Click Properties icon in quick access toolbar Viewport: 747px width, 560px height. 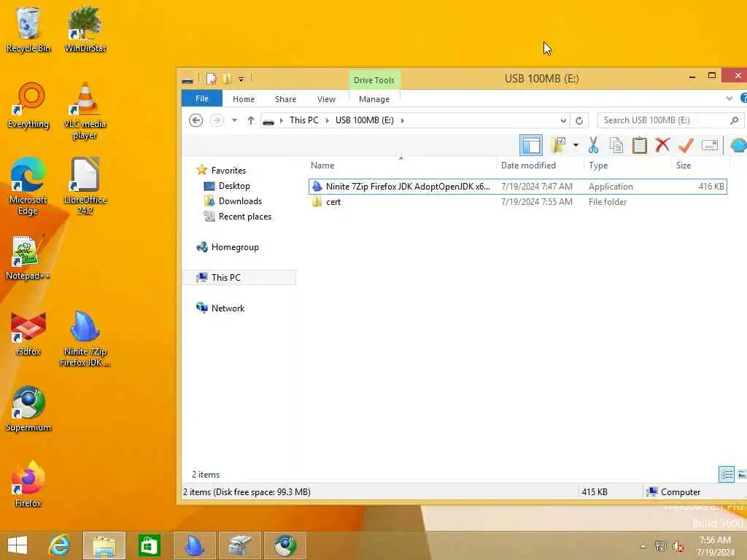[211, 79]
